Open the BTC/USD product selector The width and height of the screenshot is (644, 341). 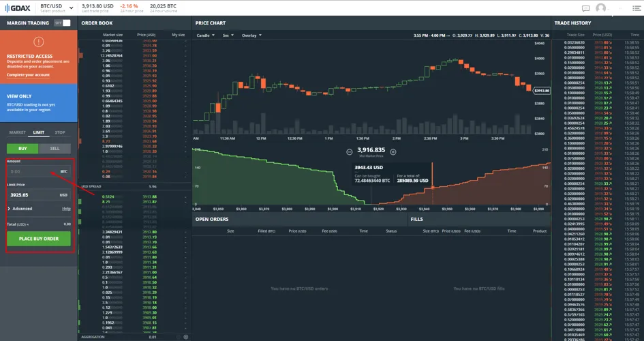click(x=57, y=8)
